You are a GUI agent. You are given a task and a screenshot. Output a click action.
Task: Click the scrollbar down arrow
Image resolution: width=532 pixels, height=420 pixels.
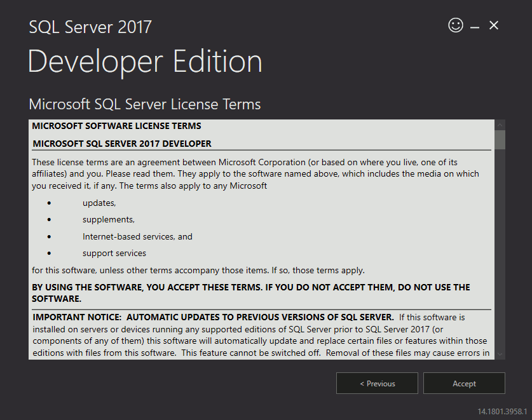500,354
